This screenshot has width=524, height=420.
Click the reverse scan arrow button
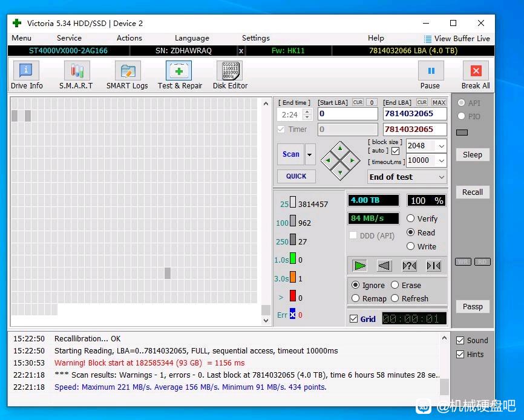pyautogui.click(x=384, y=266)
